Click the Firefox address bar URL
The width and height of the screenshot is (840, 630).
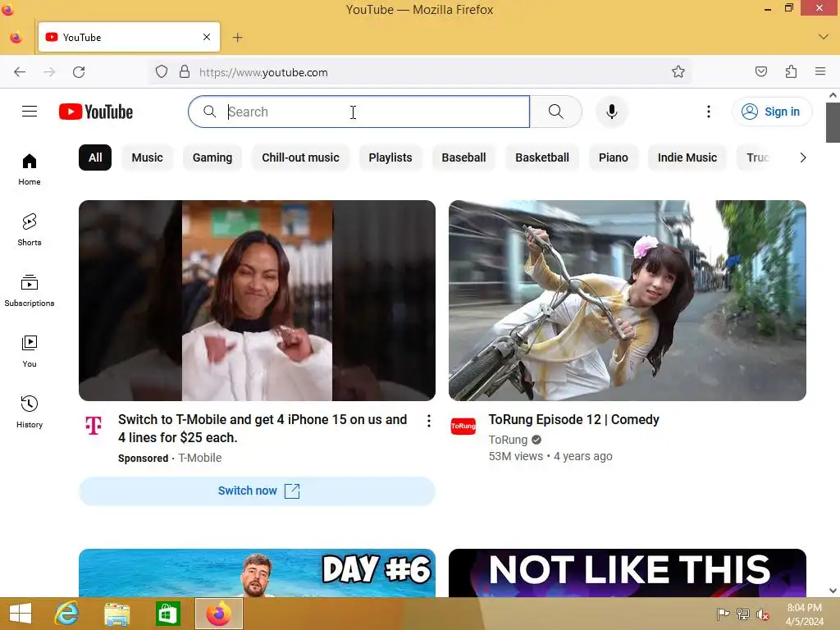pos(263,72)
